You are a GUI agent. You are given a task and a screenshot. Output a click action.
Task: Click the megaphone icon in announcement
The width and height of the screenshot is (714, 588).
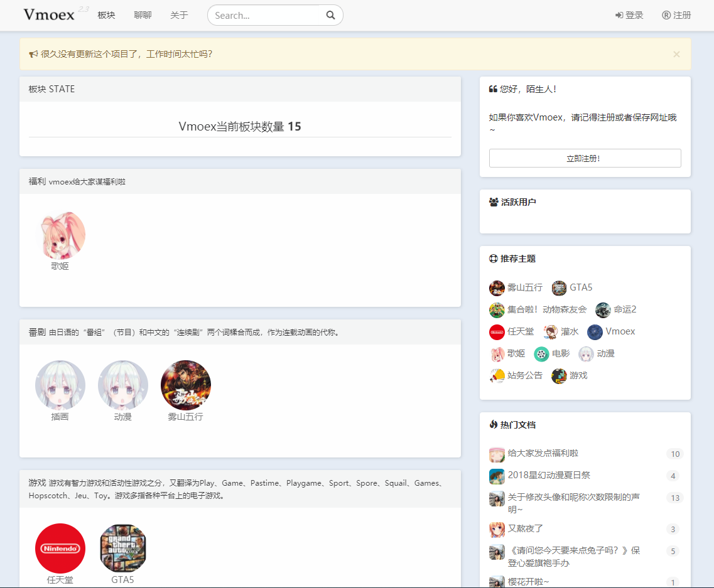33,54
